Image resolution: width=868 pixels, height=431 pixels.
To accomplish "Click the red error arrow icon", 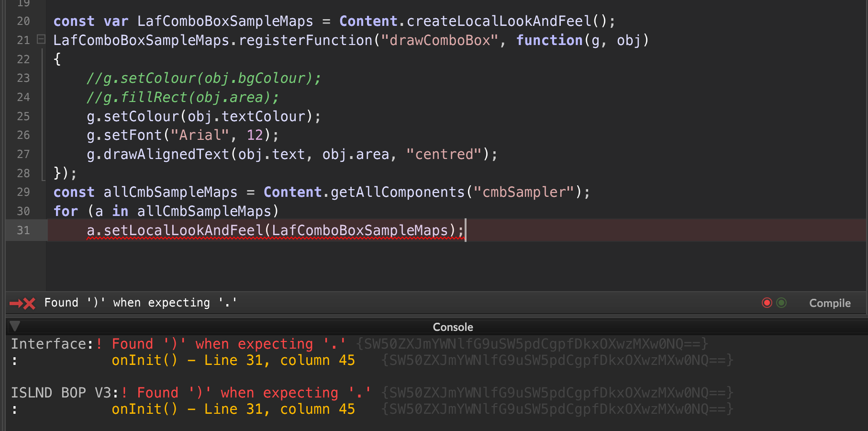I will [x=22, y=303].
